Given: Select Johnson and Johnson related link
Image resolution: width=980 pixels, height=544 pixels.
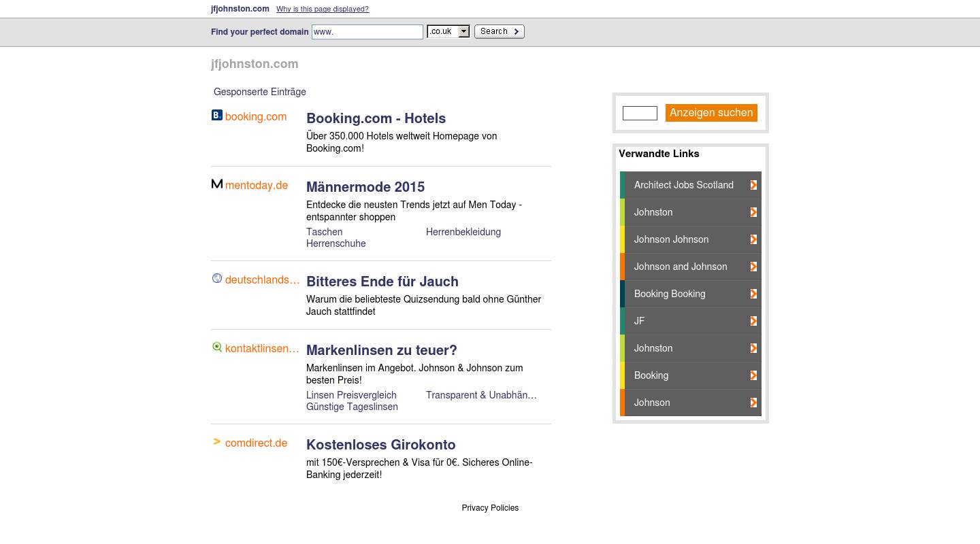Looking at the screenshot, I should click(691, 267).
